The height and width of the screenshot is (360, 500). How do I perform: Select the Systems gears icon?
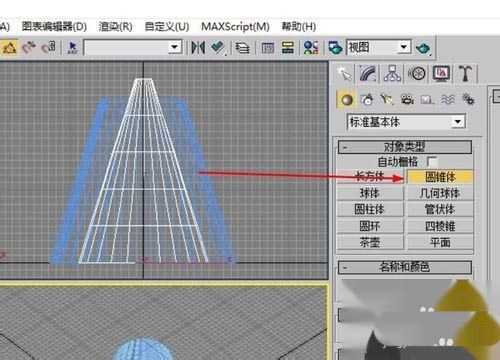(468, 100)
